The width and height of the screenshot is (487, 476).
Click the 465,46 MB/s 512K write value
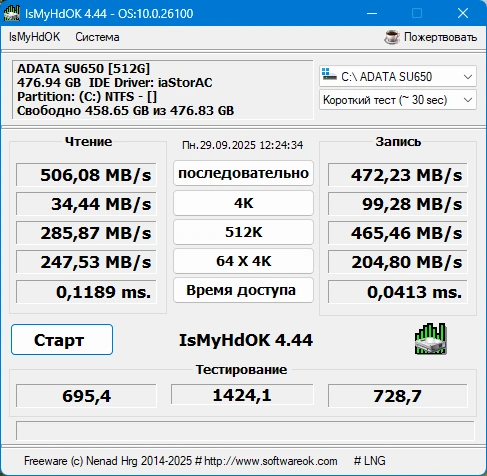point(398,233)
